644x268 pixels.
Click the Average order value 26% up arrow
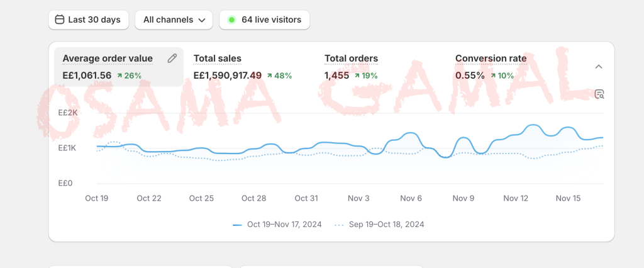(119, 75)
